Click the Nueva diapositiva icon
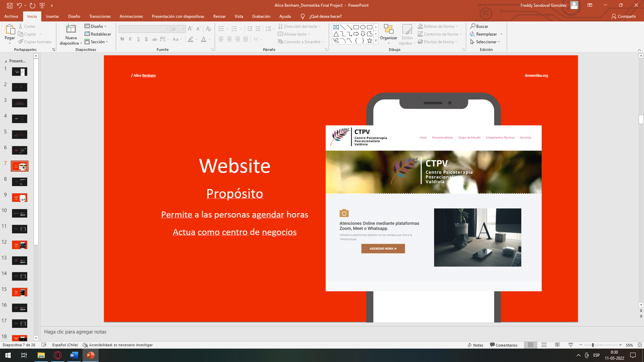The image size is (644, 362). (71, 29)
